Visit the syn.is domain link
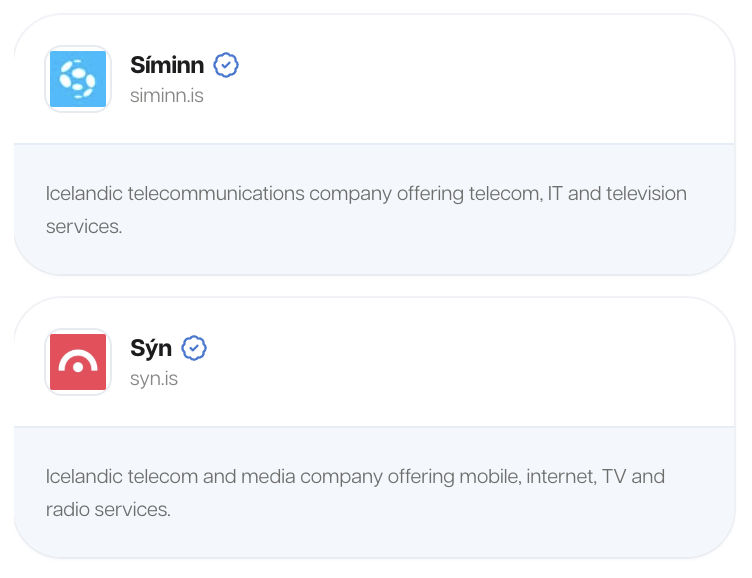The height and width of the screenshot is (578, 752). click(154, 378)
